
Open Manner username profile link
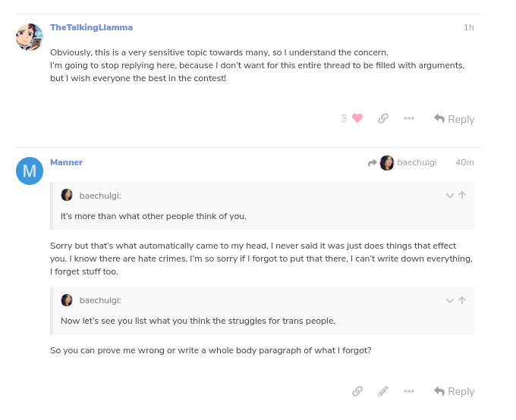point(67,162)
